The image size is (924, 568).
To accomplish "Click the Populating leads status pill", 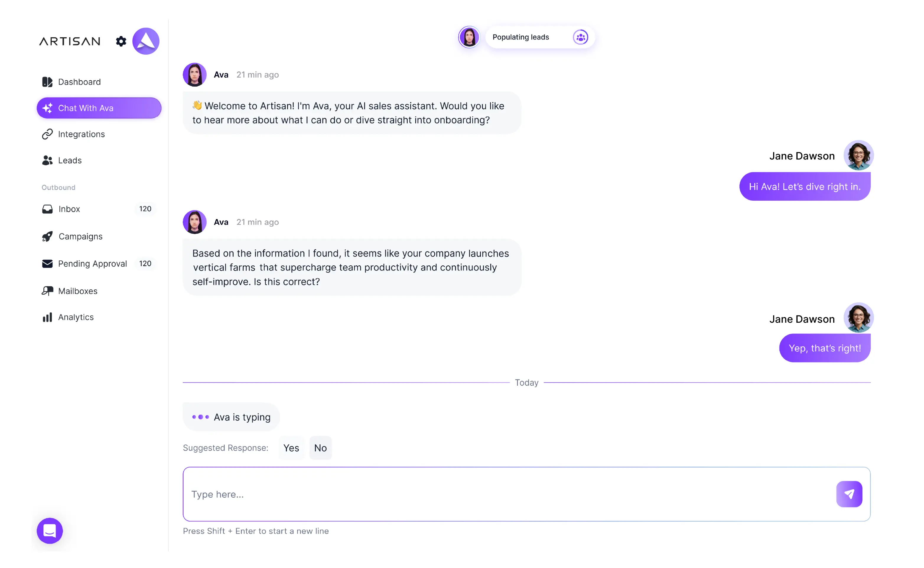I will pyautogui.click(x=526, y=37).
